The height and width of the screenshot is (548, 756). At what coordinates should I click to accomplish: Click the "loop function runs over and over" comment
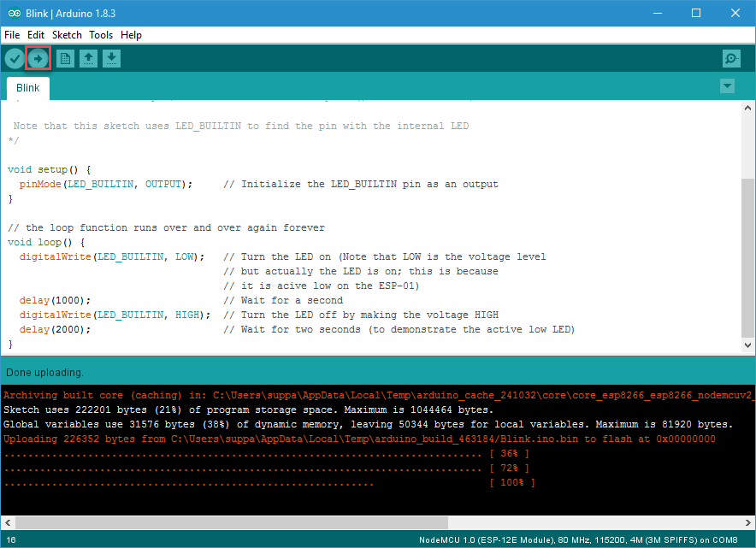pos(167,227)
